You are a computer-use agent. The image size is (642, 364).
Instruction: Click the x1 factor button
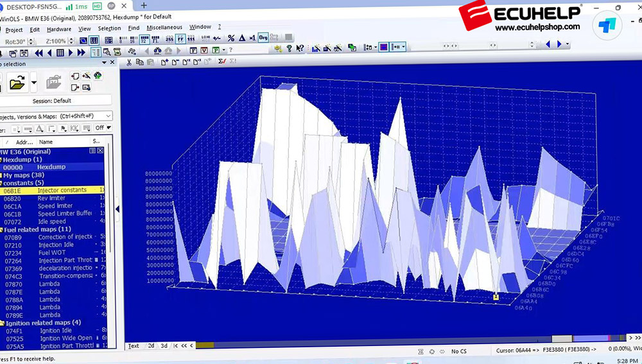click(x=252, y=38)
